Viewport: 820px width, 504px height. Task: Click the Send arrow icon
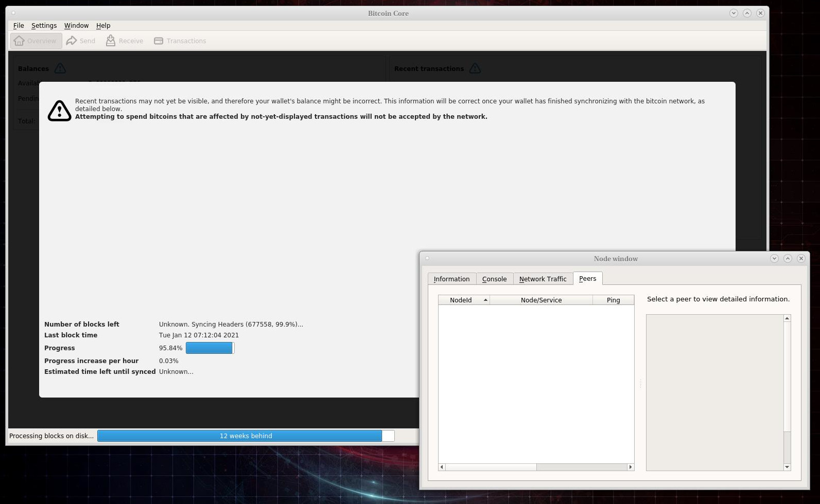(x=72, y=41)
